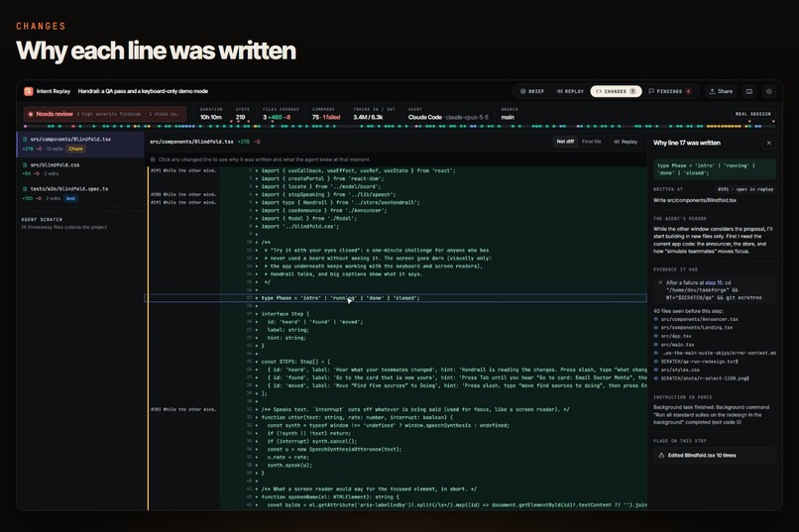The height and width of the screenshot is (532, 799).
Task: Click the file icon beside src/blindfold.css
Action: click(x=25, y=164)
